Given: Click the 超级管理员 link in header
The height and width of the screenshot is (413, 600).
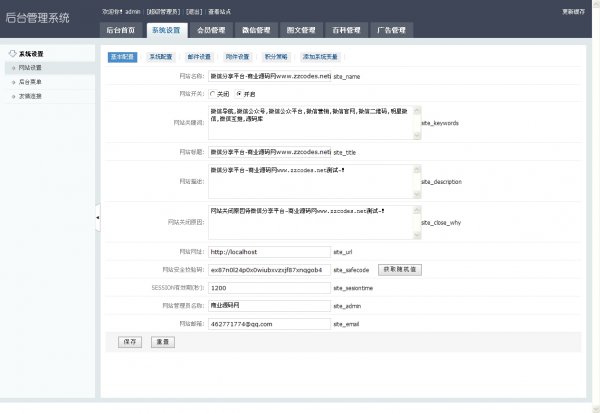Looking at the screenshot, I should [163, 12].
